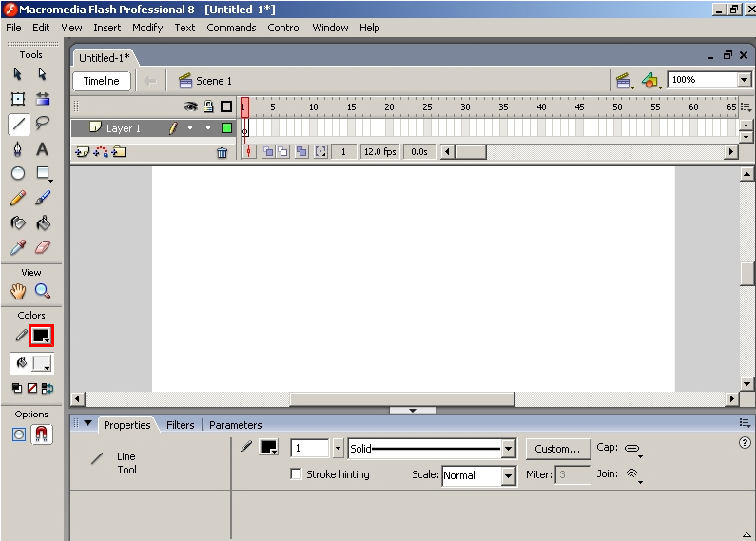Open the Insert menu

[107, 28]
